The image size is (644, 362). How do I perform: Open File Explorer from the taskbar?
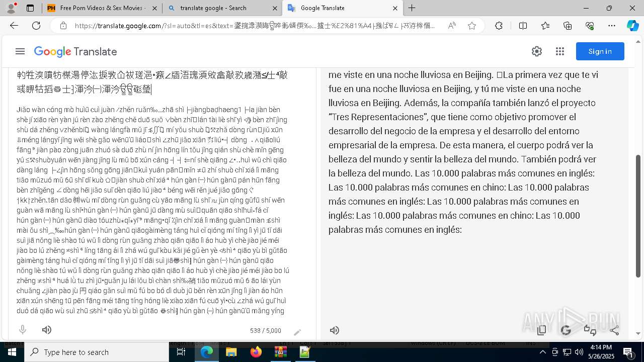tap(231, 352)
